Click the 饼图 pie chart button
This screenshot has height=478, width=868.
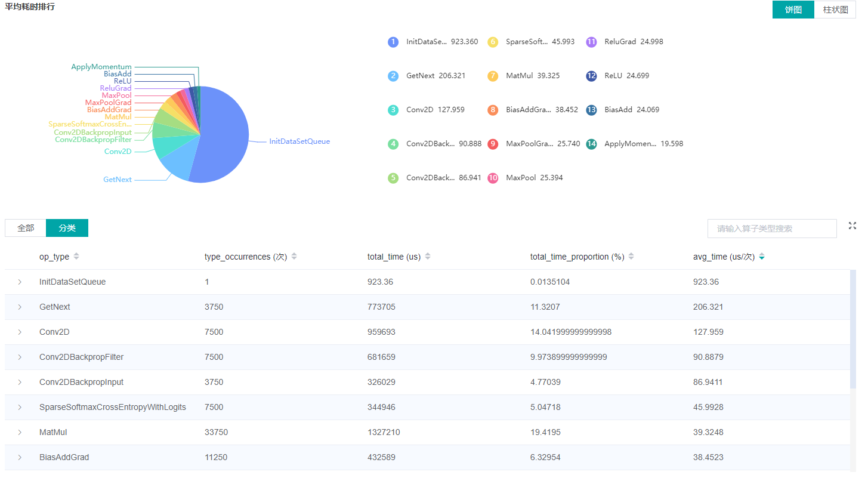(x=793, y=10)
